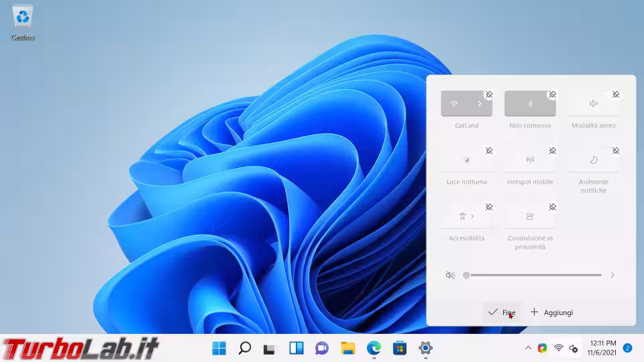
Task: Expand volume output options arrow
Action: (612, 276)
